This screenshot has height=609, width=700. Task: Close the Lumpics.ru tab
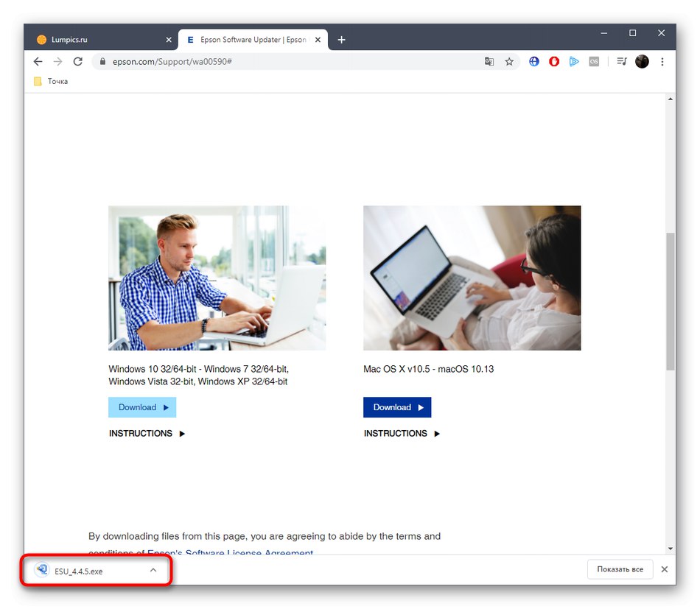tap(169, 40)
